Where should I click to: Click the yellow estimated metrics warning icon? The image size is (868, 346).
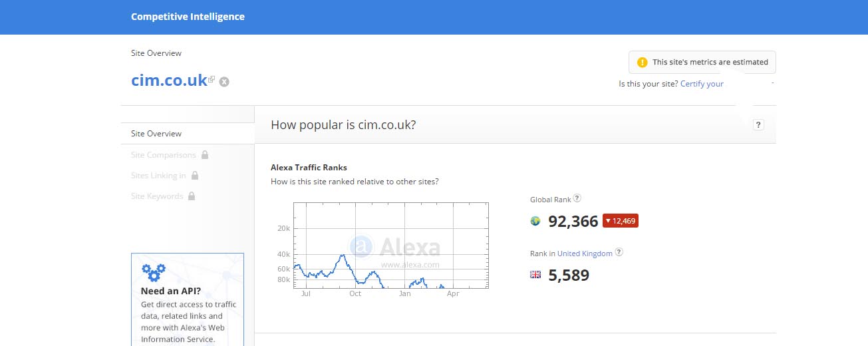pyautogui.click(x=642, y=62)
